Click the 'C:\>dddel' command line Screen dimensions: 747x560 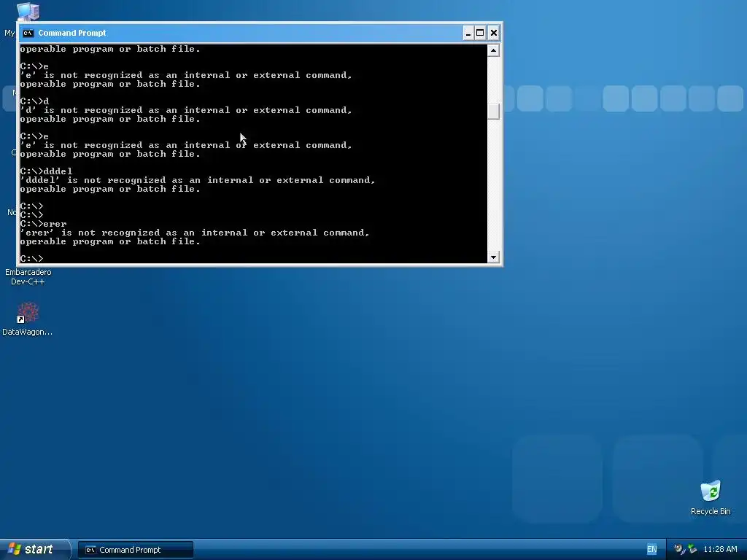(x=46, y=171)
